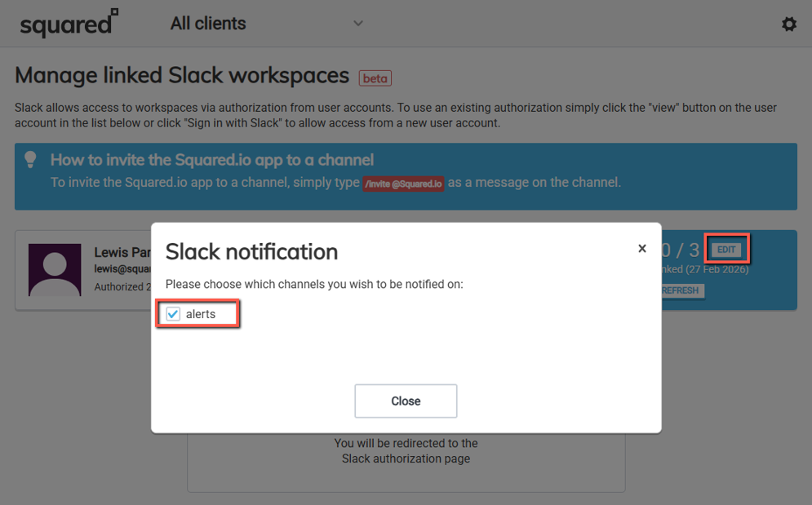Click the Slack authorization page redirect text
812x505 pixels.
tap(406, 451)
